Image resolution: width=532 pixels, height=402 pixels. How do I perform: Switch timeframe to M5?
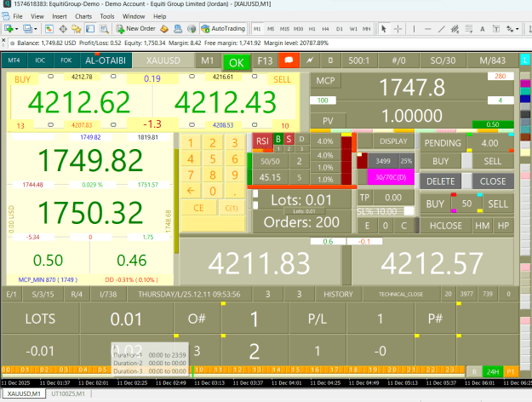[x=271, y=29]
